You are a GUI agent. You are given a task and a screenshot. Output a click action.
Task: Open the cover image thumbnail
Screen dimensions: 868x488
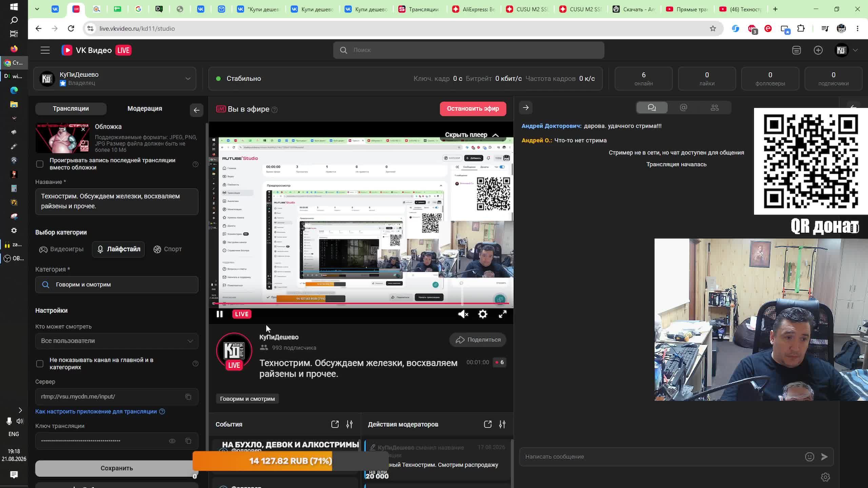(62, 138)
